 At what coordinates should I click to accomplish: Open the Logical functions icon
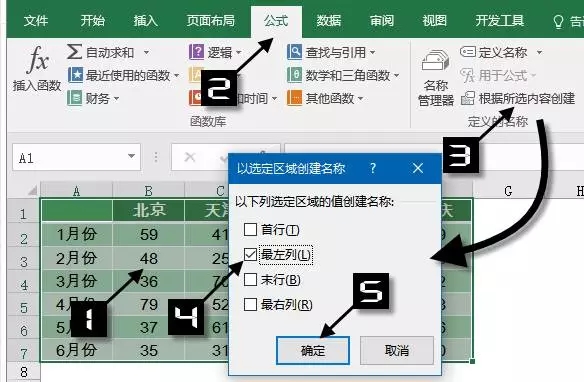pyautogui.click(x=196, y=52)
